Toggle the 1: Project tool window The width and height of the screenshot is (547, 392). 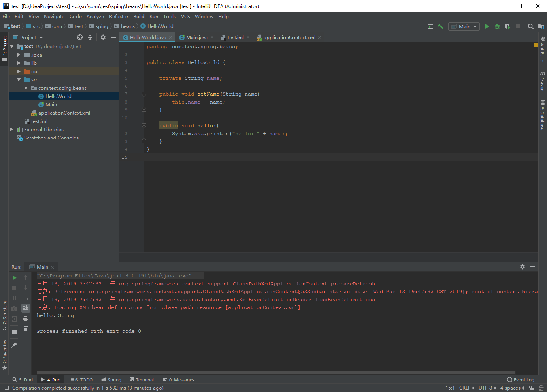pos(4,49)
